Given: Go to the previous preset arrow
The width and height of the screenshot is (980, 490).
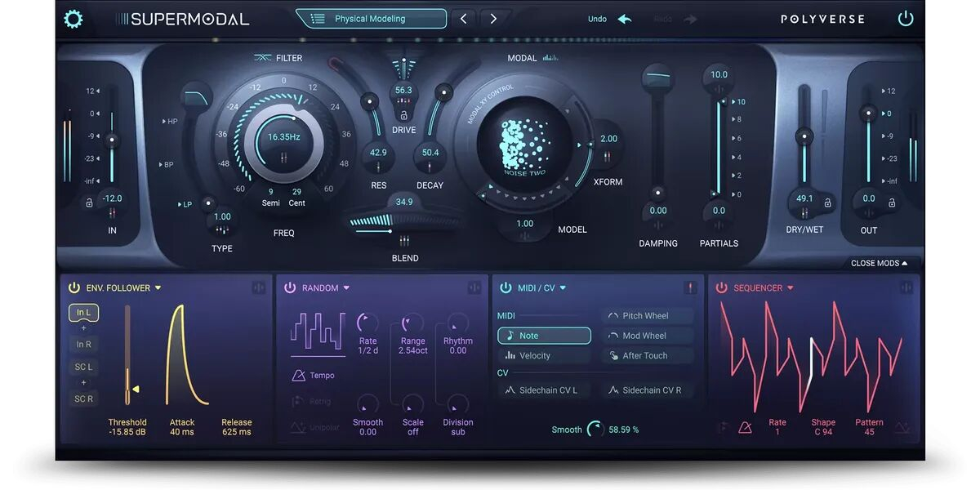Looking at the screenshot, I should click(x=463, y=19).
